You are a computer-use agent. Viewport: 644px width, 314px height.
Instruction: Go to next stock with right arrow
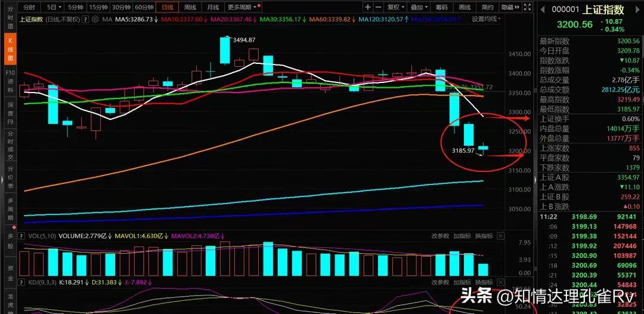(x=638, y=10)
